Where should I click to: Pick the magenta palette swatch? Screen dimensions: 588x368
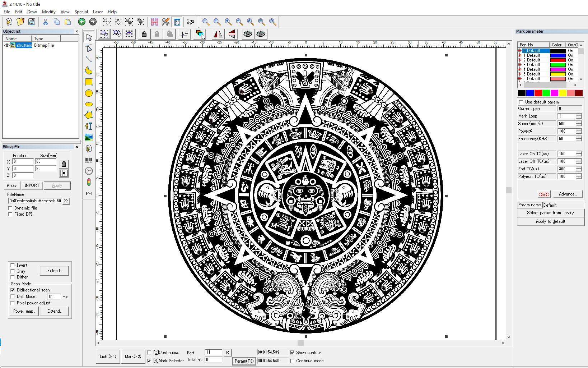[x=554, y=93]
